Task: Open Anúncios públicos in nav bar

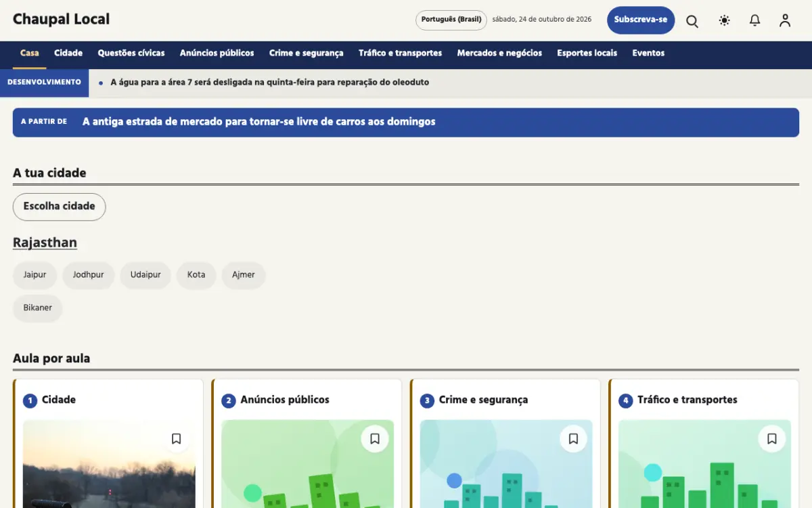Action: pos(217,54)
